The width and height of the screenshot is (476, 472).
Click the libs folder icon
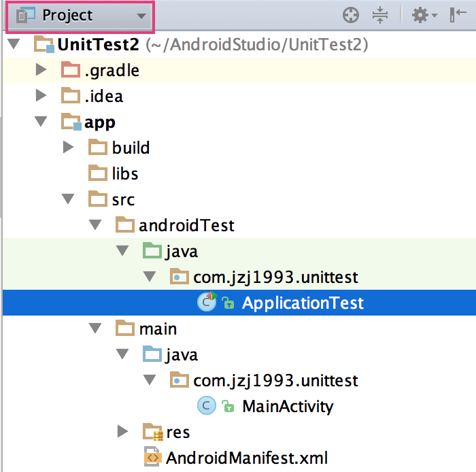point(98,173)
